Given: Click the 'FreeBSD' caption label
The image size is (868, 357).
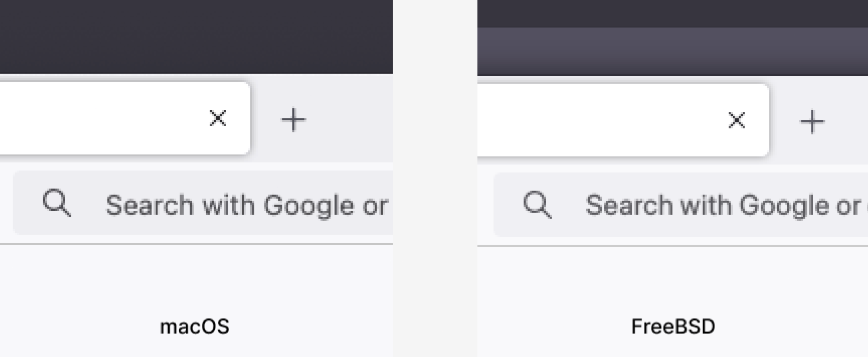Looking at the screenshot, I should tap(673, 327).
